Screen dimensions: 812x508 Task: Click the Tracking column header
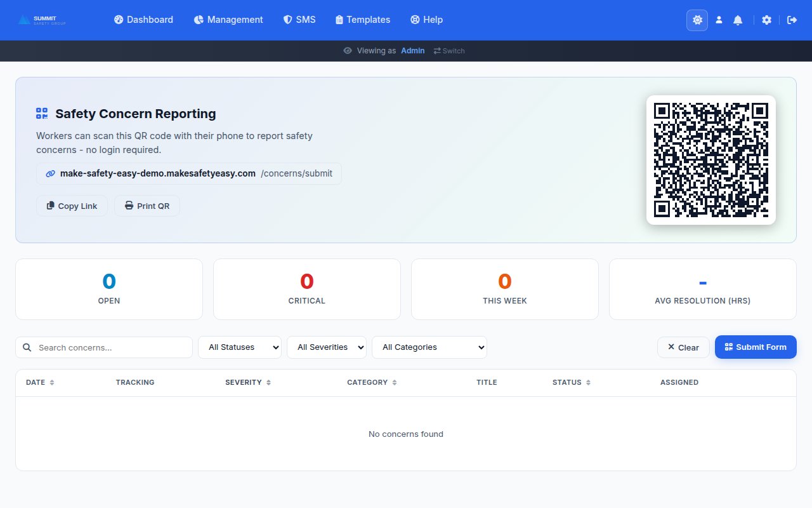pyautogui.click(x=135, y=382)
